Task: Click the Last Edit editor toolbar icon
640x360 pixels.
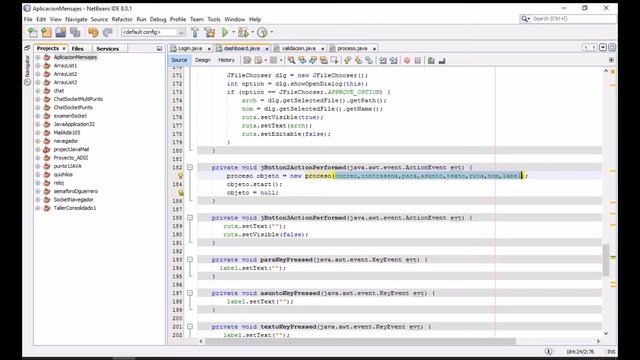Action: pos(247,60)
